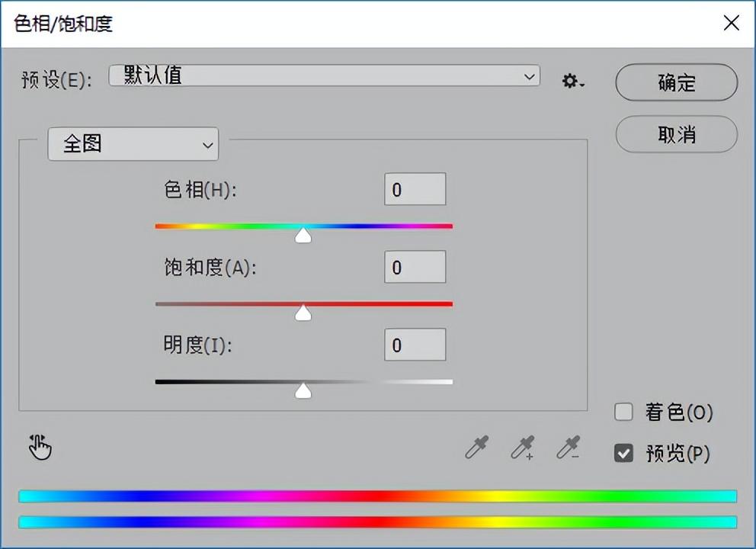Choose the subtract-from-sample eyedropper
This screenshot has height=549, width=756.
coord(569,448)
